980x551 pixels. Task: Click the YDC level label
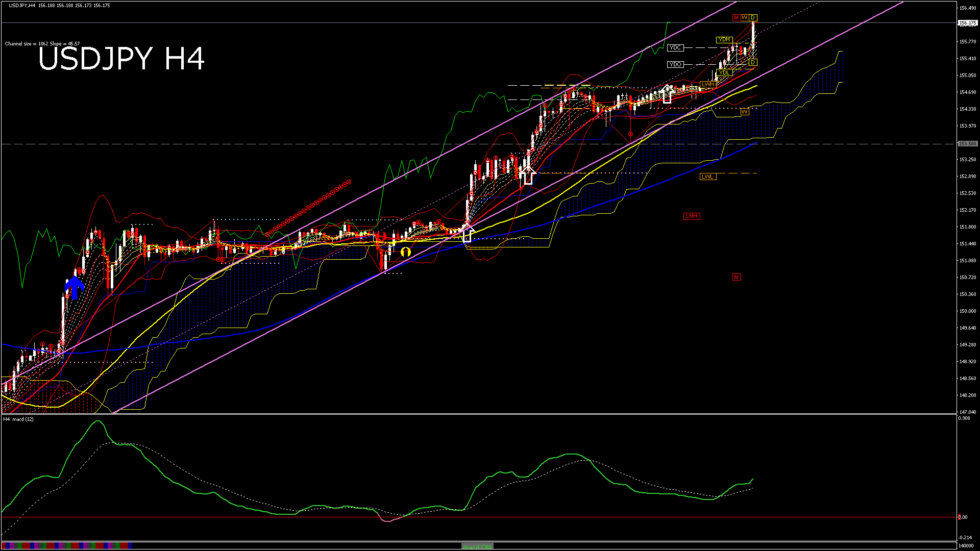point(675,48)
